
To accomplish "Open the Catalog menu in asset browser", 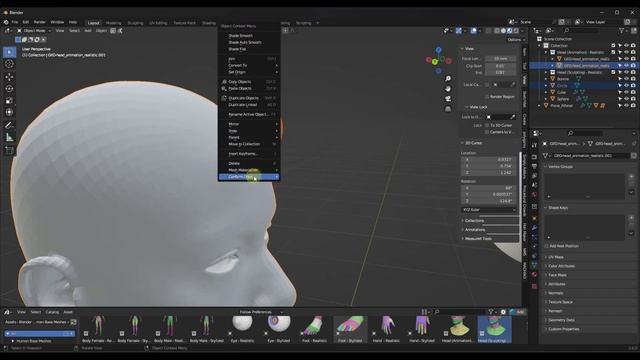I will click(x=52, y=312).
